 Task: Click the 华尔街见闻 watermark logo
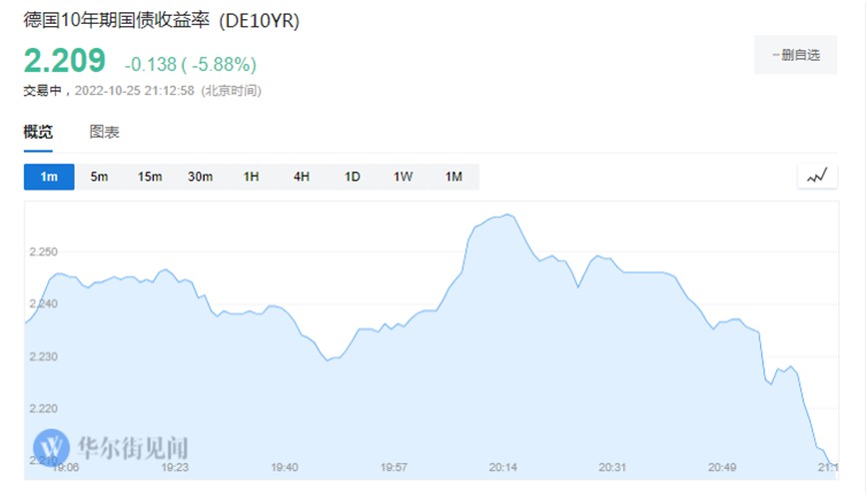[111, 447]
